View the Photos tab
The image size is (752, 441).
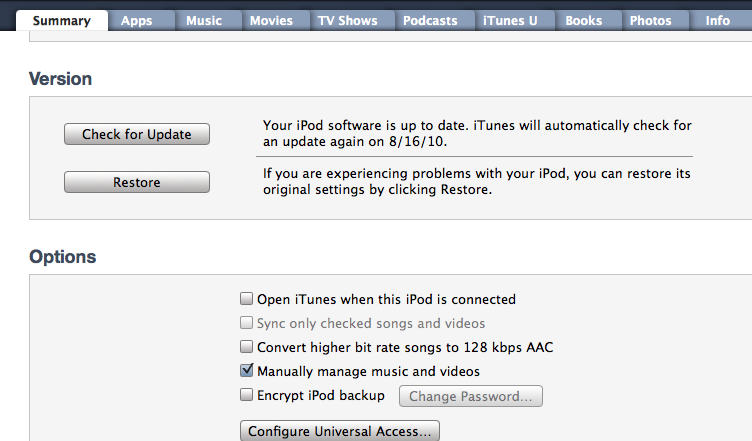tap(650, 21)
